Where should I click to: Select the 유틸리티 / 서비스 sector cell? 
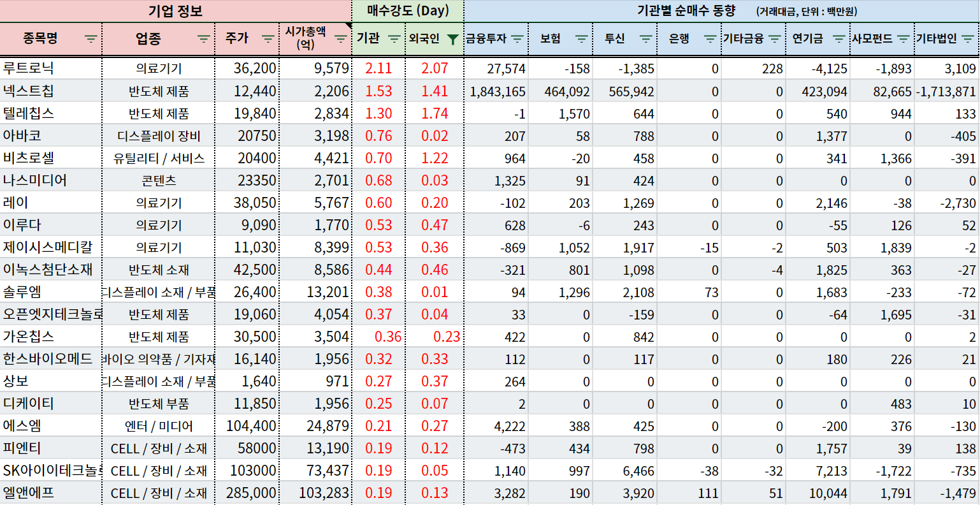[x=159, y=157]
